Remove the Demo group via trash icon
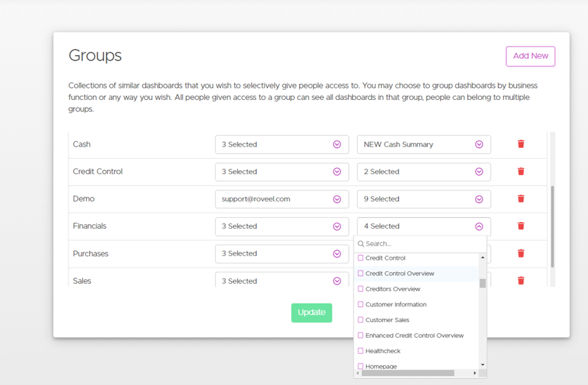The width and height of the screenshot is (588, 385). coord(520,199)
